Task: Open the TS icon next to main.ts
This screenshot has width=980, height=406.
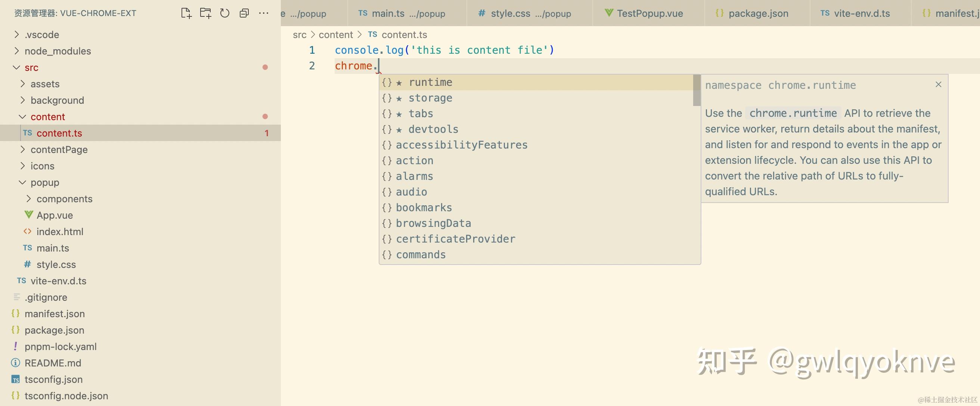Action: coord(27,248)
